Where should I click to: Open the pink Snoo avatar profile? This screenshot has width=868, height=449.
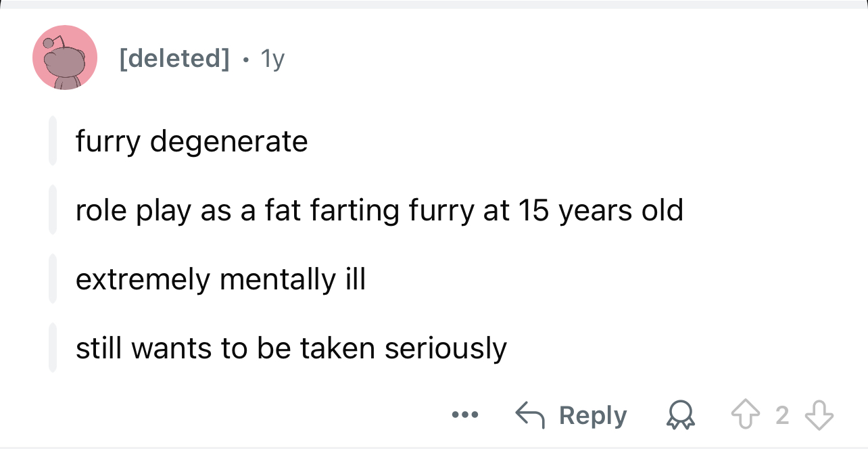click(65, 58)
